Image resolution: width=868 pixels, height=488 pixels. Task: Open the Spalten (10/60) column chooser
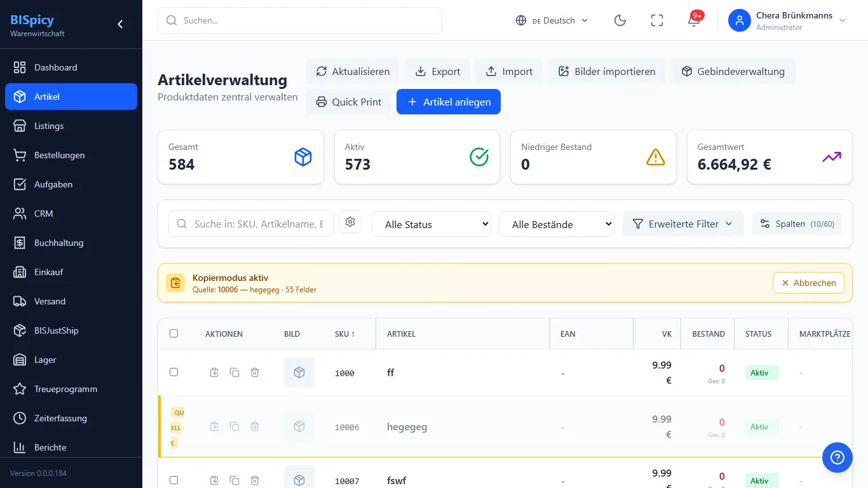797,224
